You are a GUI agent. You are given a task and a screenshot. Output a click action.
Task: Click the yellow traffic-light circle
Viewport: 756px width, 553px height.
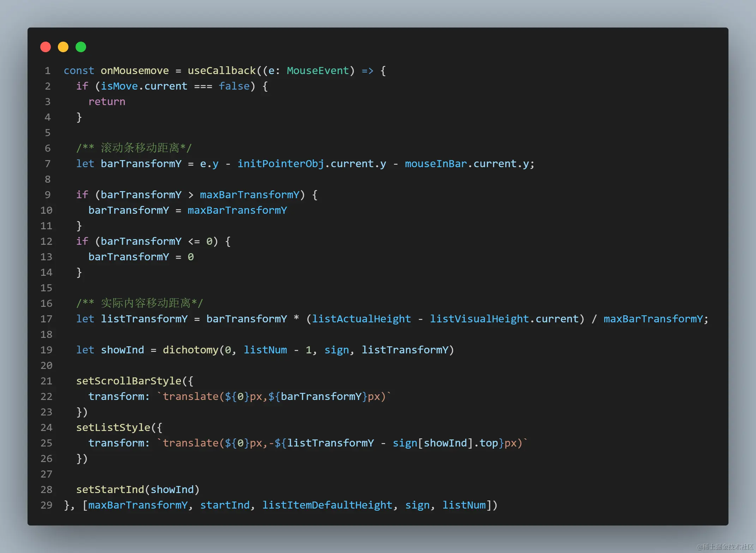click(x=63, y=47)
